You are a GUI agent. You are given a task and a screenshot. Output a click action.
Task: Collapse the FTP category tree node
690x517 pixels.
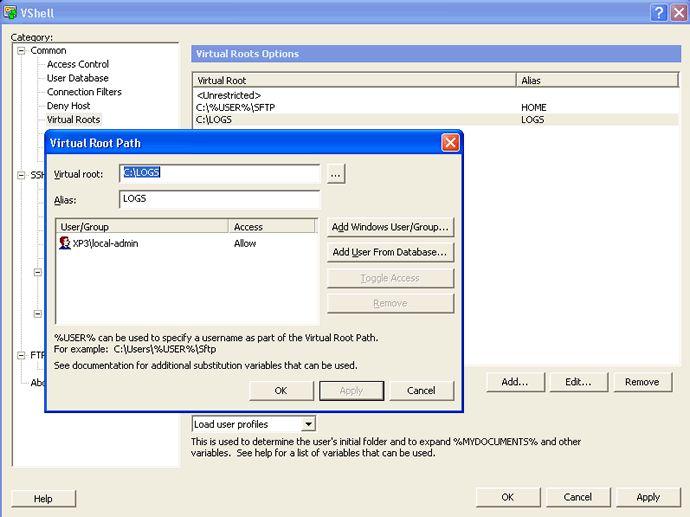[21, 355]
